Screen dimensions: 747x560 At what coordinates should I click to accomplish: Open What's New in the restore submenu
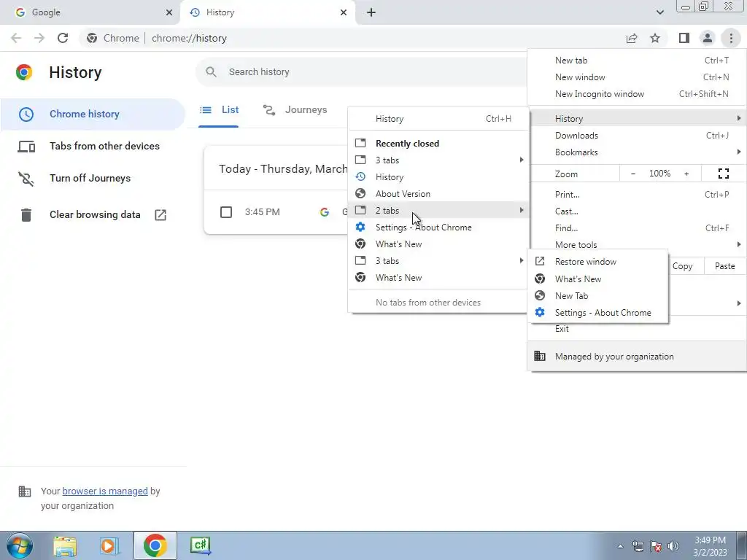pyautogui.click(x=598, y=279)
